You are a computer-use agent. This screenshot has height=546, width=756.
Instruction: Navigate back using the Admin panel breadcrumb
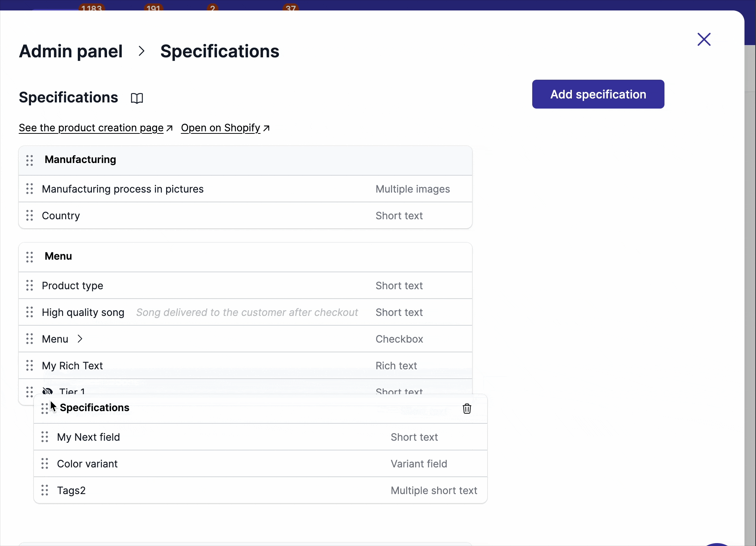coord(71,51)
